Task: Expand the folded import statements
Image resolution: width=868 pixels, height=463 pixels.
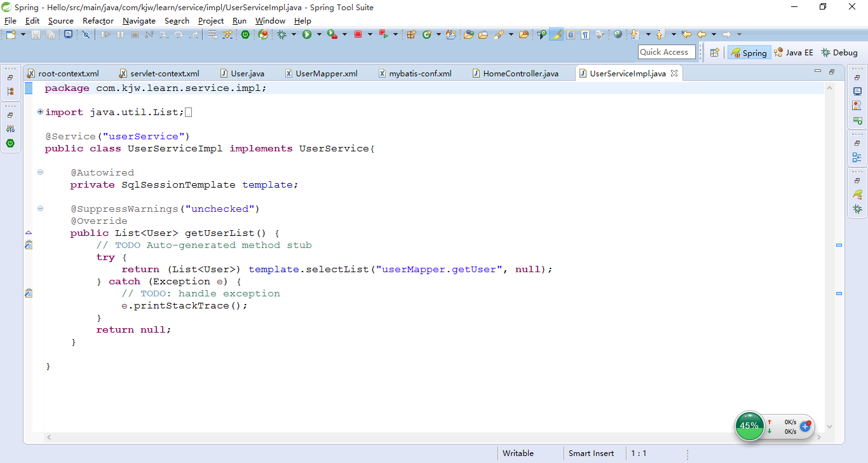Action: pyautogui.click(x=40, y=112)
